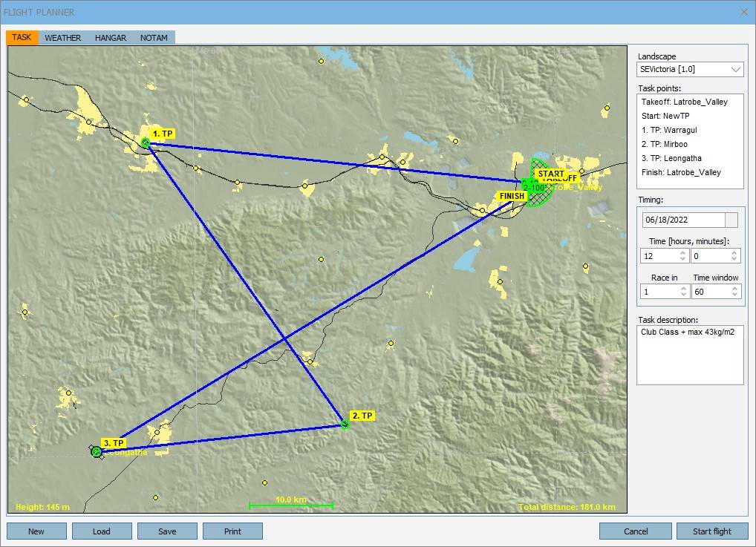Increase the hours time value
This screenshot has width=756, height=547.
pos(683,252)
